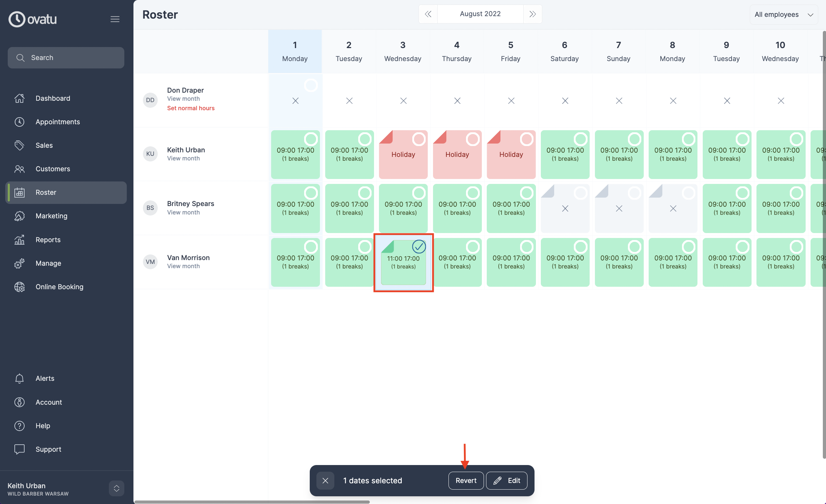
Task: Click the Alerts bell icon
Action: click(20, 378)
